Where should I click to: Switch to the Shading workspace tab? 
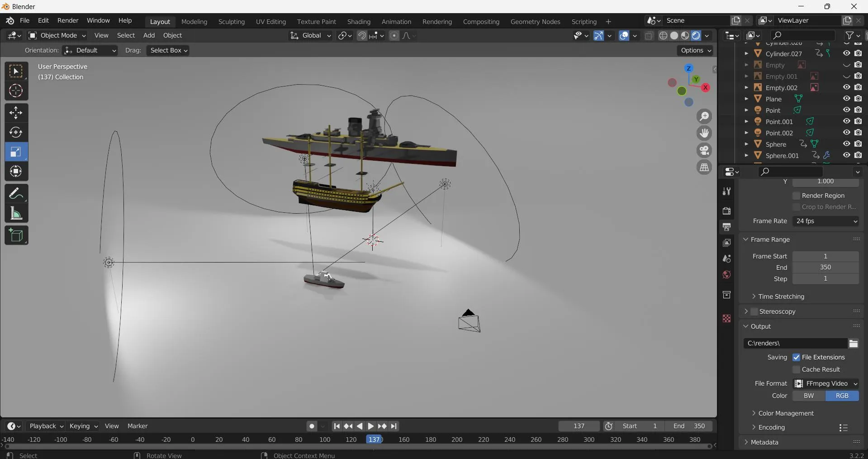point(359,22)
